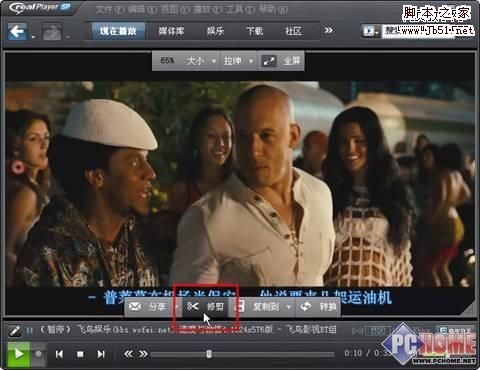Screen dimensions: 480x370
Task: Click the 复制到 label
Action: [x=266, y=307]
